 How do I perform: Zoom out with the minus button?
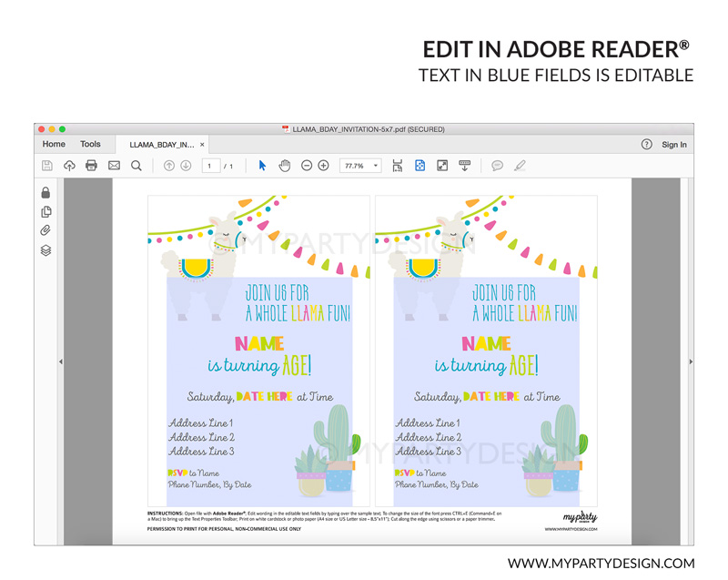coord(307,166)
